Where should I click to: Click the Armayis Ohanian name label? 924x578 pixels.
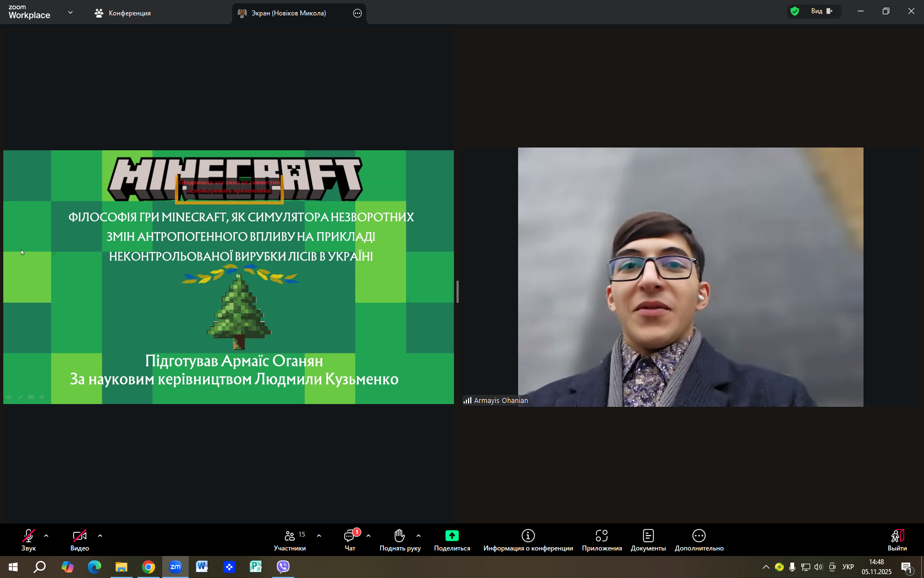click(501, 401)
